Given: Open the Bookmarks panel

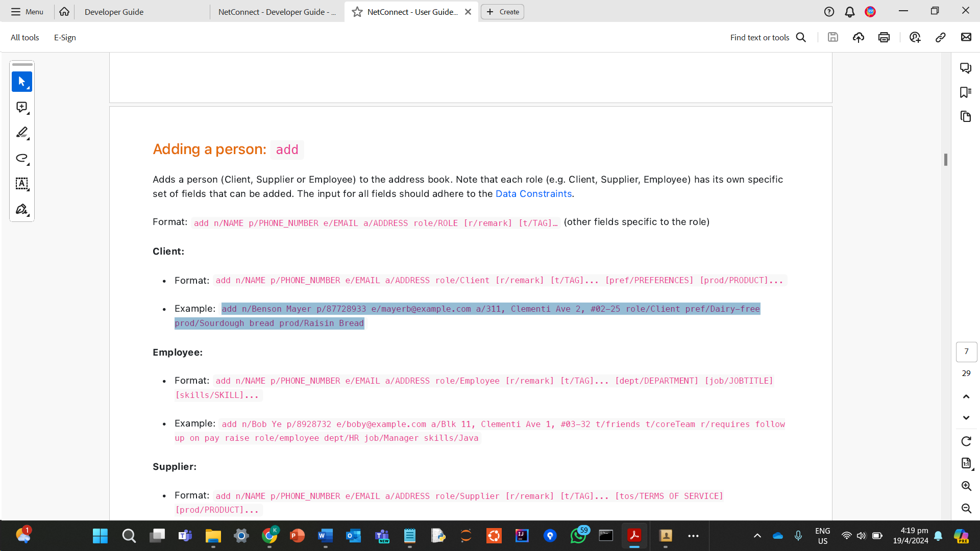Looking at the screenshot, I should coord(965,92).
